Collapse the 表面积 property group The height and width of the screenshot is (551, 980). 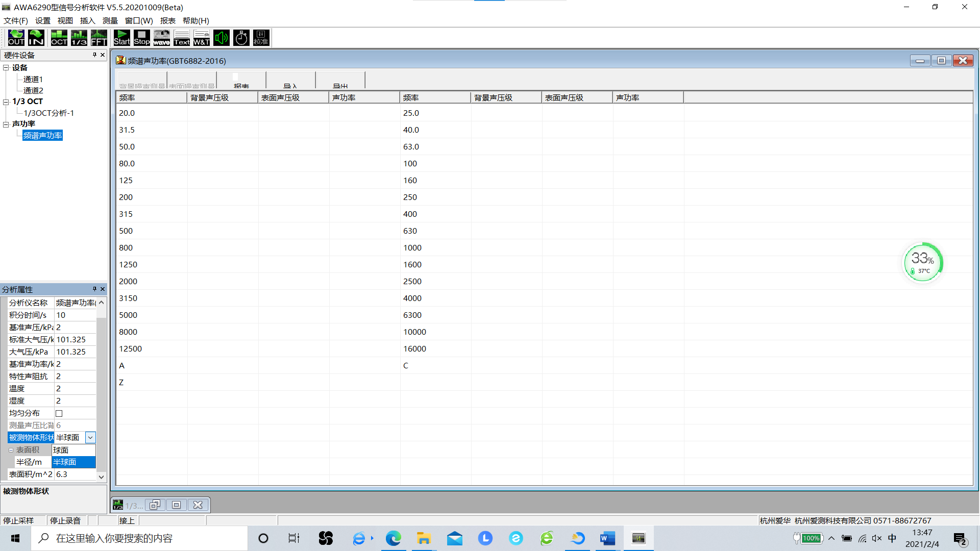click(x=11, y=450)
